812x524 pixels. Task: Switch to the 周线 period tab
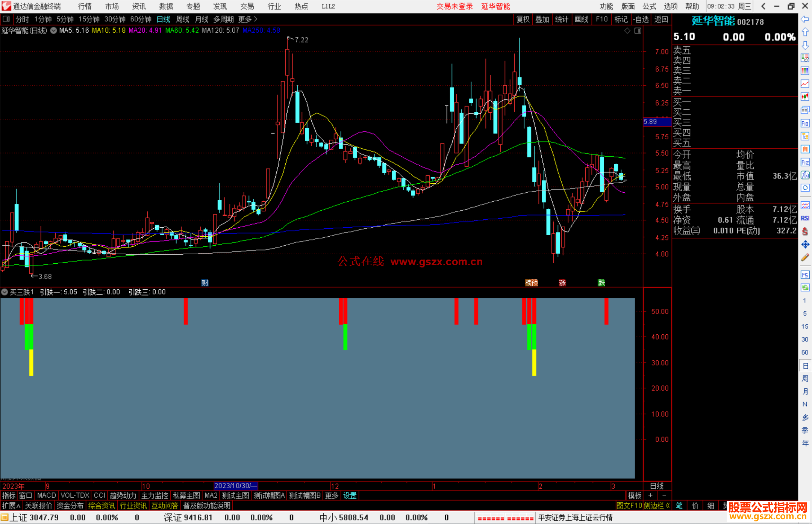point(183,19)
